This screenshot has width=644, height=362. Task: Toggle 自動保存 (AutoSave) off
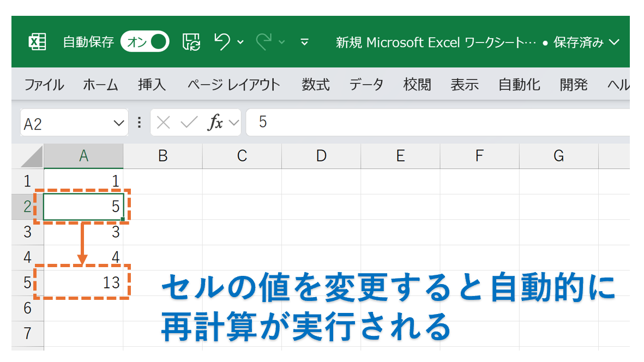click(x=145, y=41)
